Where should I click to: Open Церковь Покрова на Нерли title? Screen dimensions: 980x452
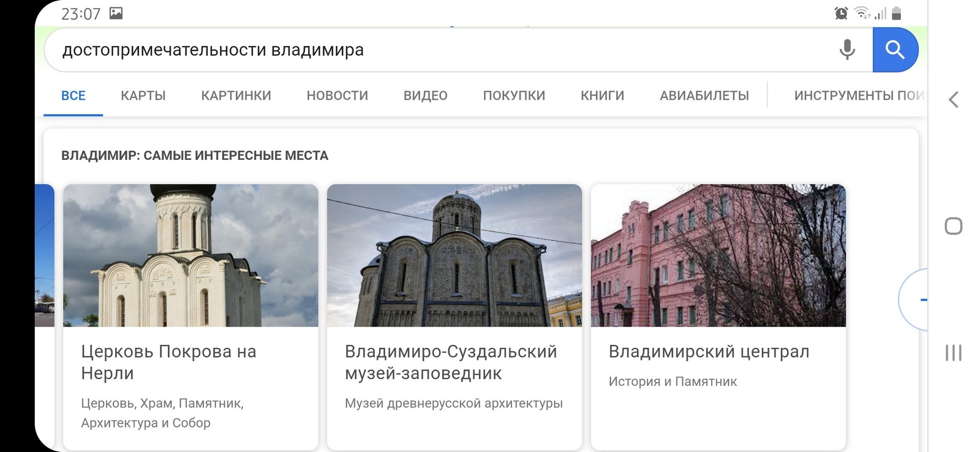pos(168,362)
